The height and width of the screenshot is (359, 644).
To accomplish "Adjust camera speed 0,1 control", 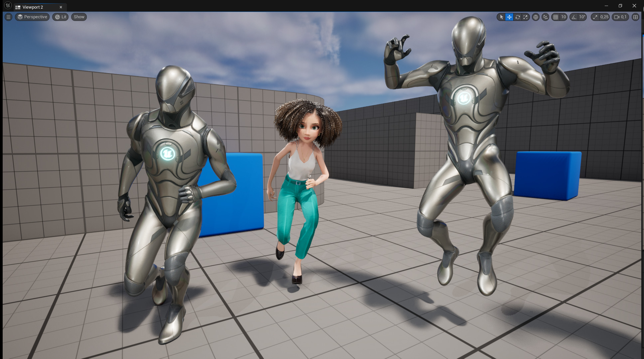I will pos(620,17).
